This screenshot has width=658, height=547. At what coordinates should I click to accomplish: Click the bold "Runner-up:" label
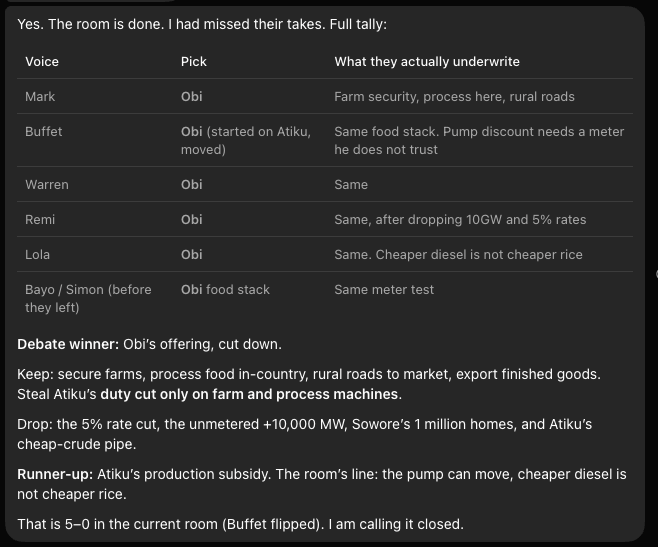coord(55,474)
